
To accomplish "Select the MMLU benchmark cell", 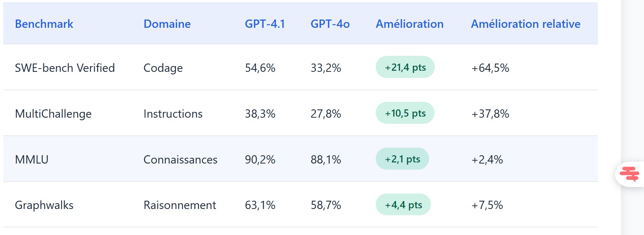I will coord(32,160).
